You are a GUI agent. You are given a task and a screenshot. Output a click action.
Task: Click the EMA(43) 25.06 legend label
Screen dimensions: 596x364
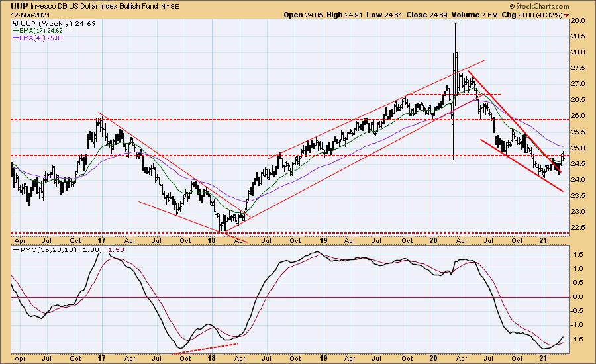(40, 38)
